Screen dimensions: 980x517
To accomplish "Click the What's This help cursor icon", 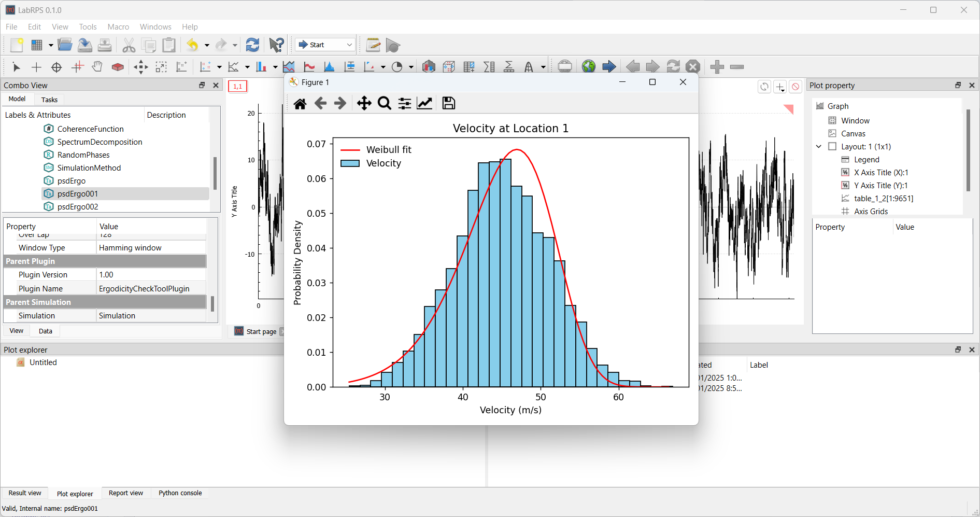I will pos(276,45).
